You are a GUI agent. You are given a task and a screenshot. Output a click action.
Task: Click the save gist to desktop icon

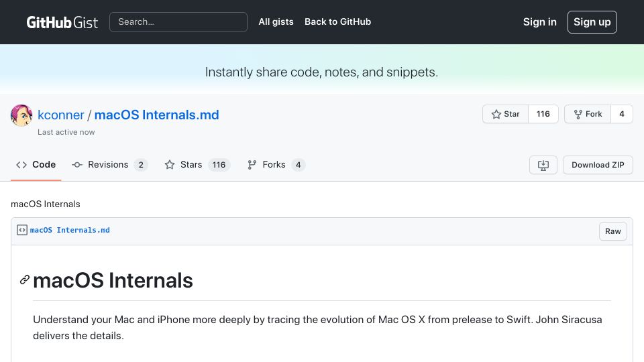[543, 165]
